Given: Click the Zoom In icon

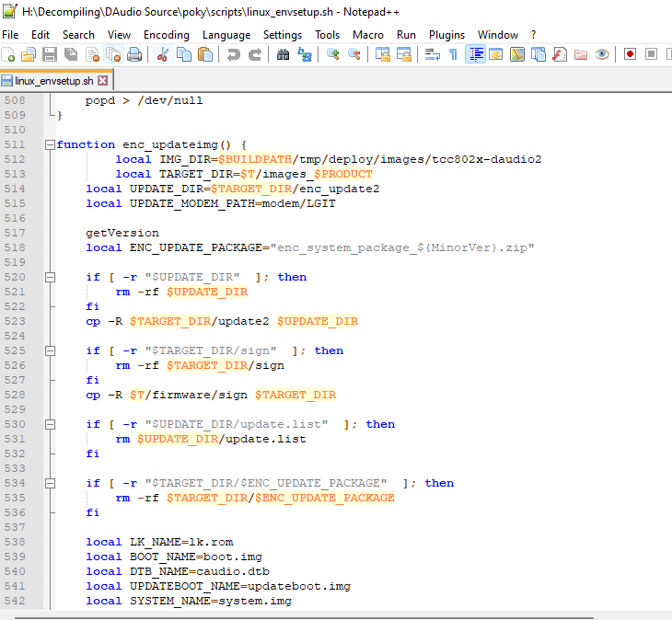Looking at the screenshot, I should 332,55.
